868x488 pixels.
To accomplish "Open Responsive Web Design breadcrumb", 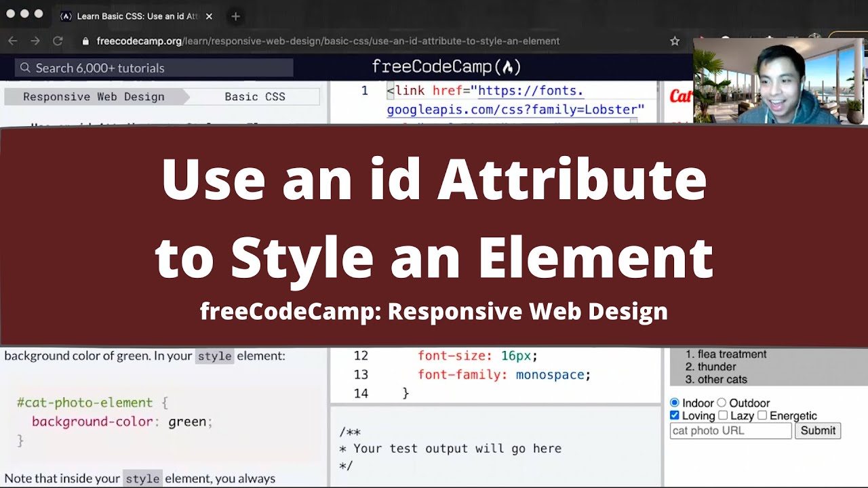I will pyautogui.click(x=94, y=97).
